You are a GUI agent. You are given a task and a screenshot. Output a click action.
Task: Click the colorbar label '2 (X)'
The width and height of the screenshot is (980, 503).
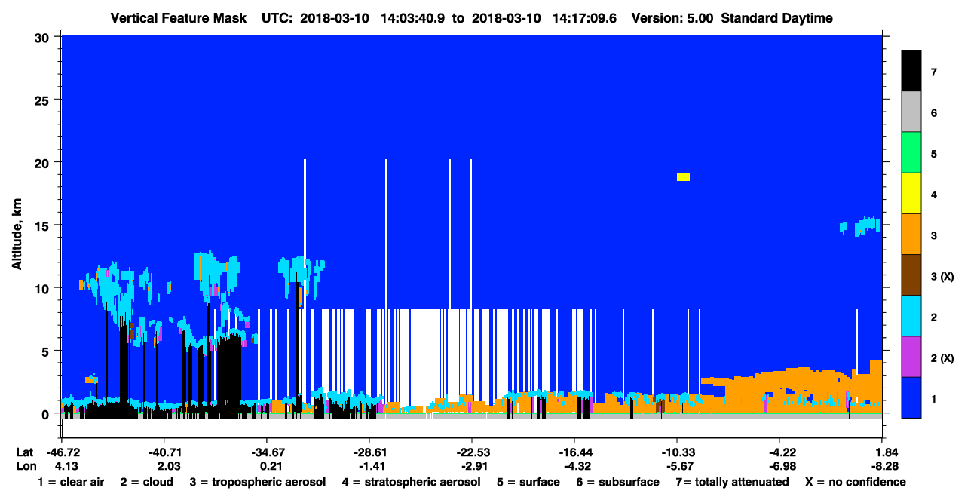coord(942,357)
